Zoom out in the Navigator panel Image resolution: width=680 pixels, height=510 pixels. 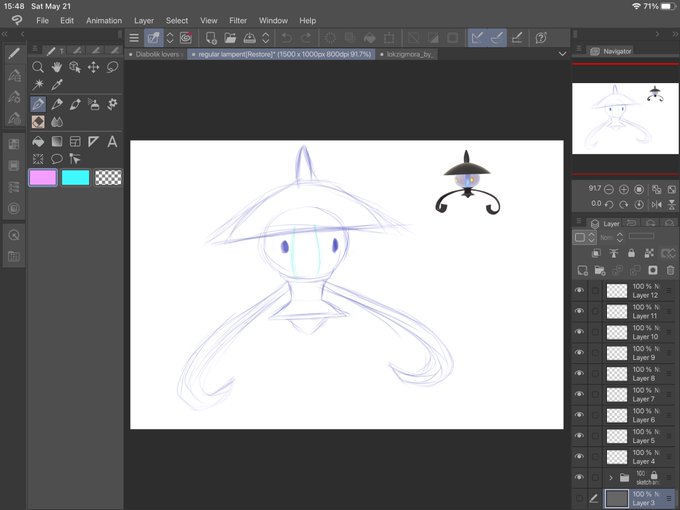[609, 190]
